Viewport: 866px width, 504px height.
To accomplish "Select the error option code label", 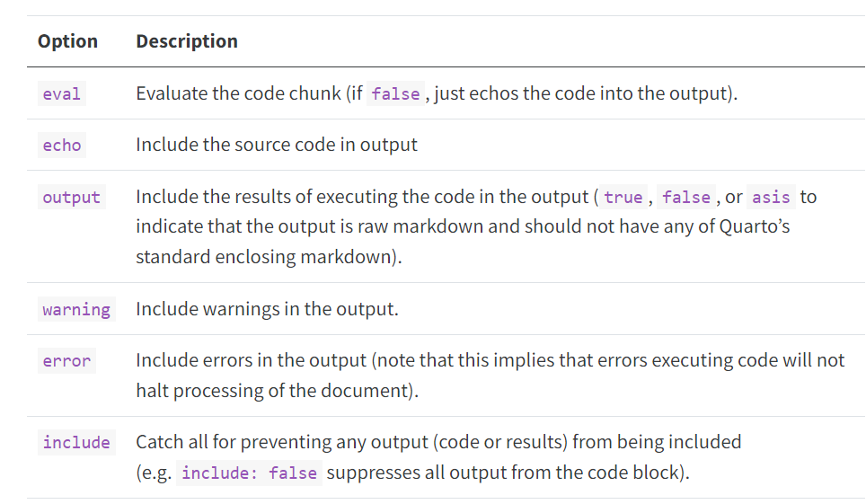I will coord(66,361).
